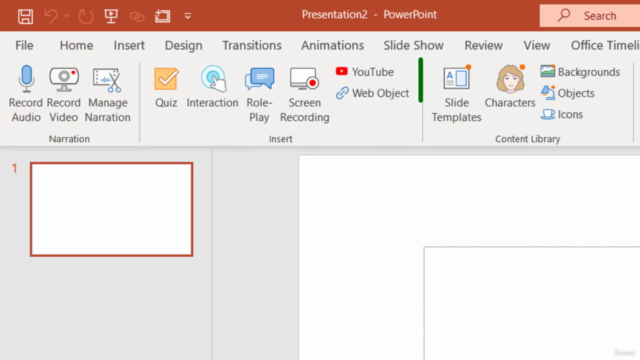Open Objects library
This screenshot has width=640, height=360.
(567, 93)
